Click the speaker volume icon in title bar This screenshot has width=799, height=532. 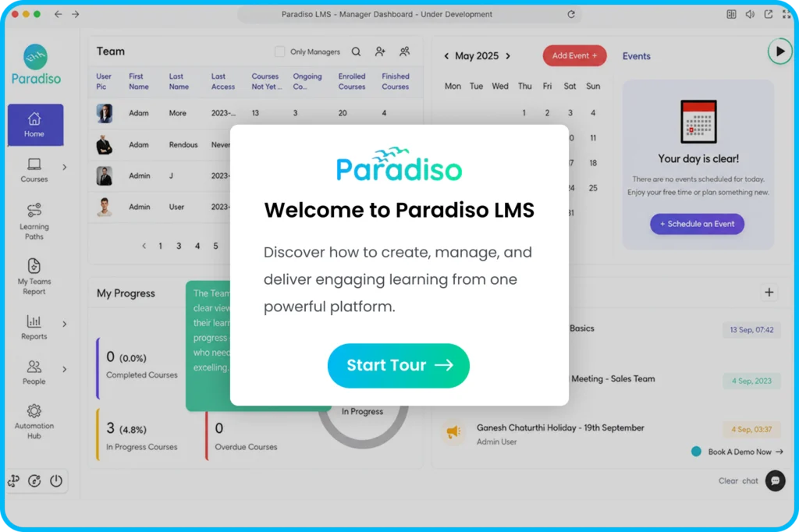(750, 14)
